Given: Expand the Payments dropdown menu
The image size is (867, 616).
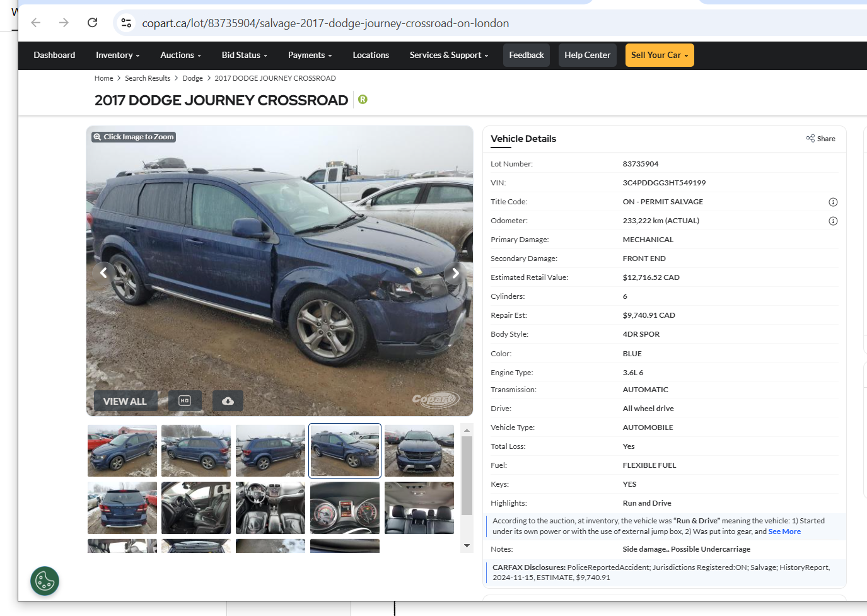Looking at the screenshot, I should [x=310, y=55].
